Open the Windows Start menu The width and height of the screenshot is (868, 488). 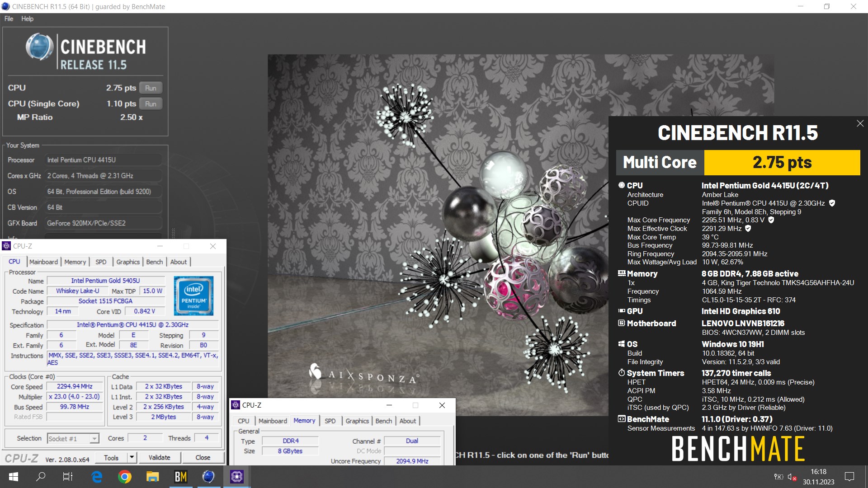(13, 477)
